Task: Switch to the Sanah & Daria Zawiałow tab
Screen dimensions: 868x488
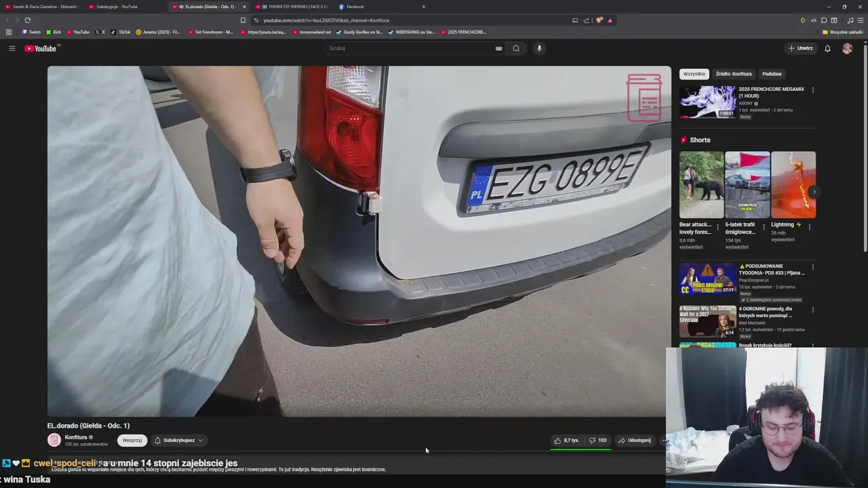Action: (x=41, y=7)
